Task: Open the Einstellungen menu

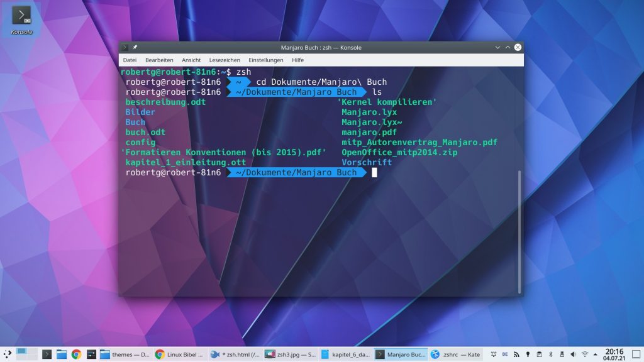Action: (x=266, y=60)
